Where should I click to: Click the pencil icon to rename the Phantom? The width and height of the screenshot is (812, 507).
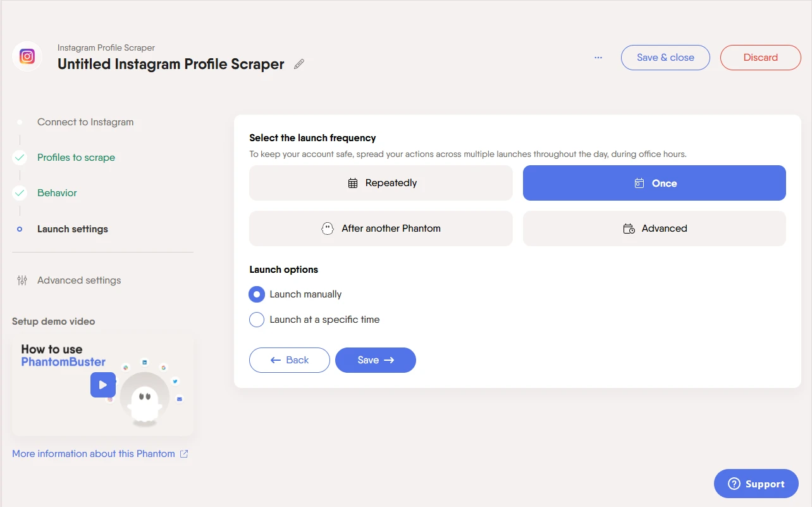[x=299, y=64]
